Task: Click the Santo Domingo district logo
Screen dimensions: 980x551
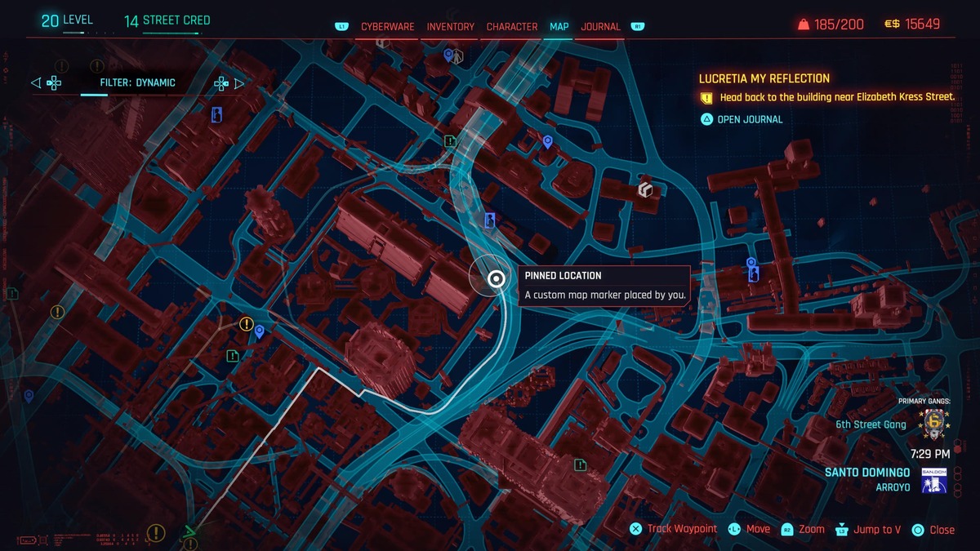Action: point(933,480)
